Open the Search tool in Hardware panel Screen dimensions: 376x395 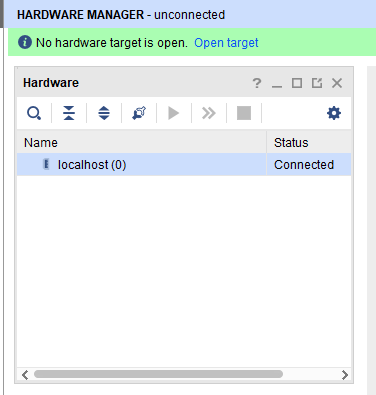click(34, 113)
